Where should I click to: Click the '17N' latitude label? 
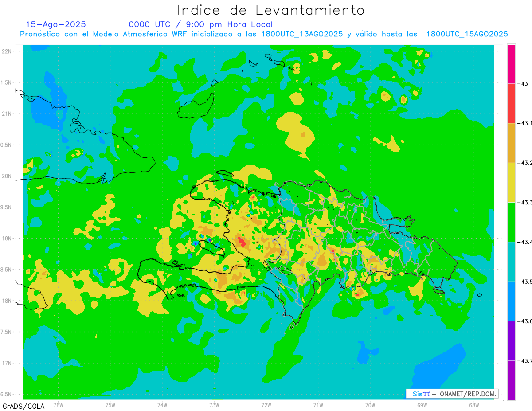tap(8, 363)
